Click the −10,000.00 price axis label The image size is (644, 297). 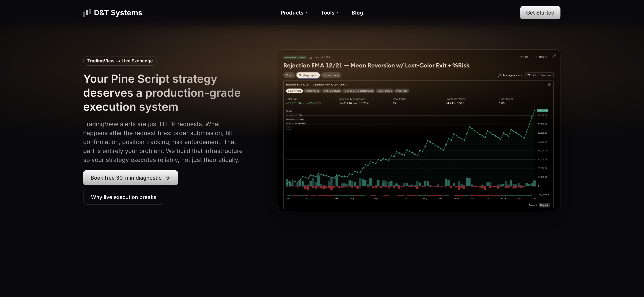(543, 195)
